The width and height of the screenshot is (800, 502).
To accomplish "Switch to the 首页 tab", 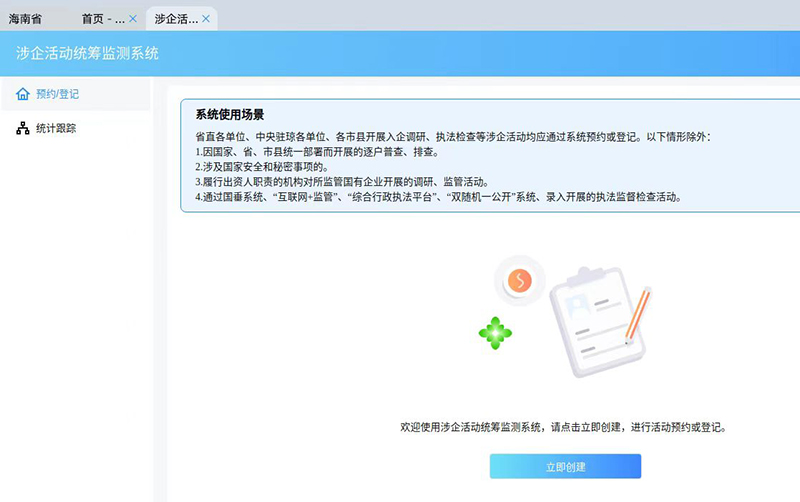I will (x=102, y=19).
